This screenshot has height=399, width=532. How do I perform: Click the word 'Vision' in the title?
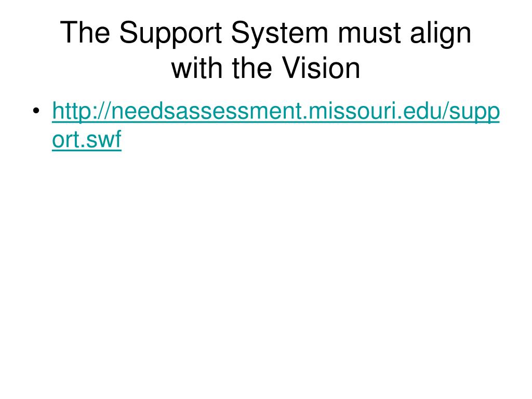pos(321,68)
